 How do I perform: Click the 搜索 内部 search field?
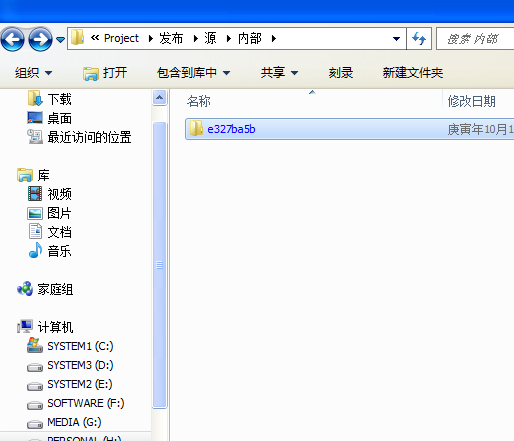pyautogui.click(x=475, y=39)
